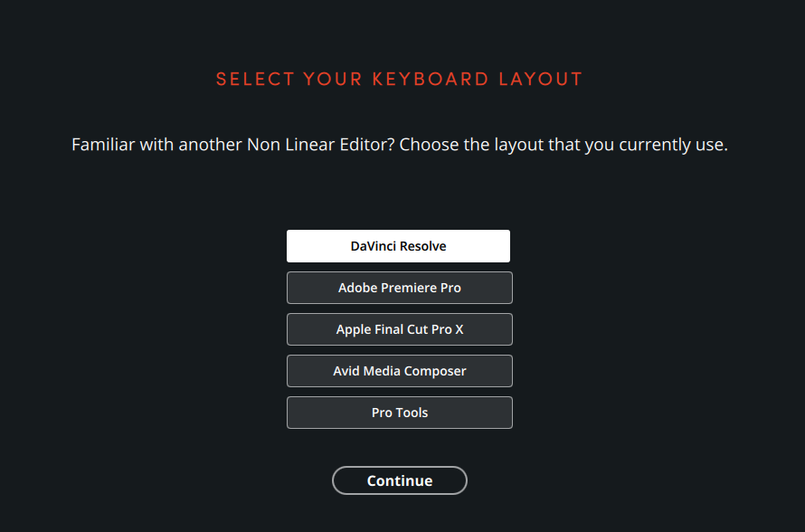Switch layout to Adobe Premiere Pro

click(399, 288)
